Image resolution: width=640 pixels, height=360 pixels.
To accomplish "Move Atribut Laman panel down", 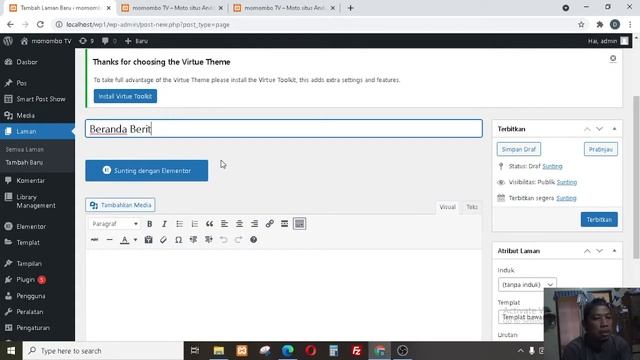I will [599, 251].
